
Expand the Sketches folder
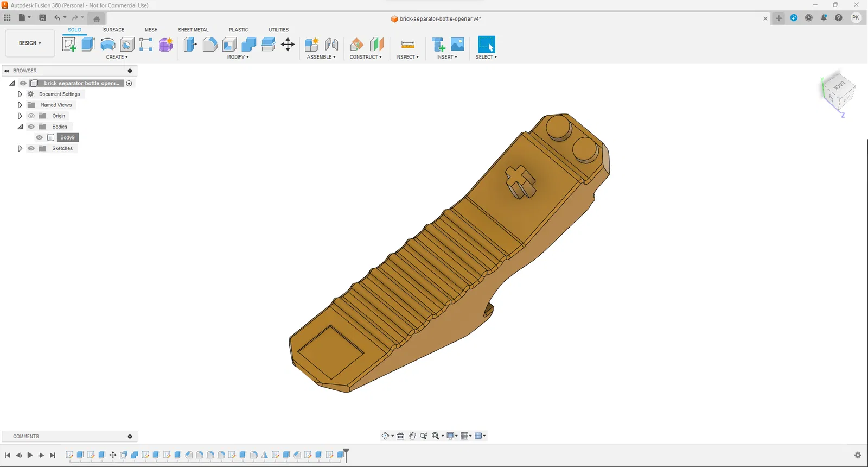tap(20, 148)
